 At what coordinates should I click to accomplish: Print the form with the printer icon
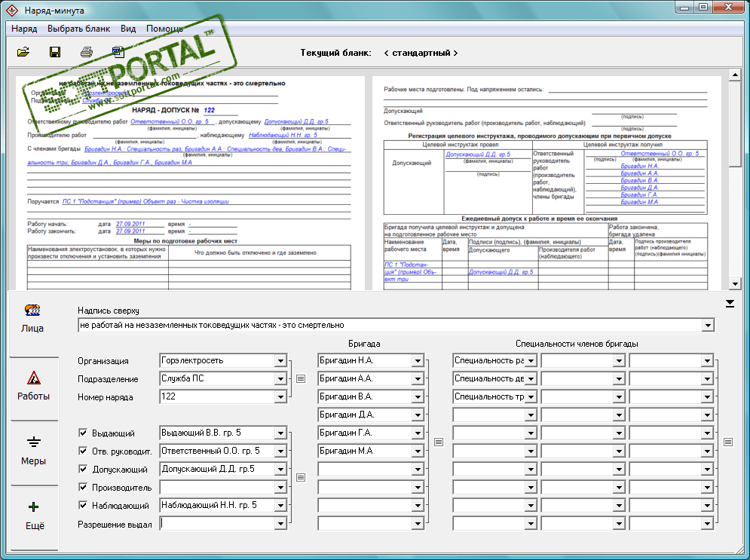[87, 52]
